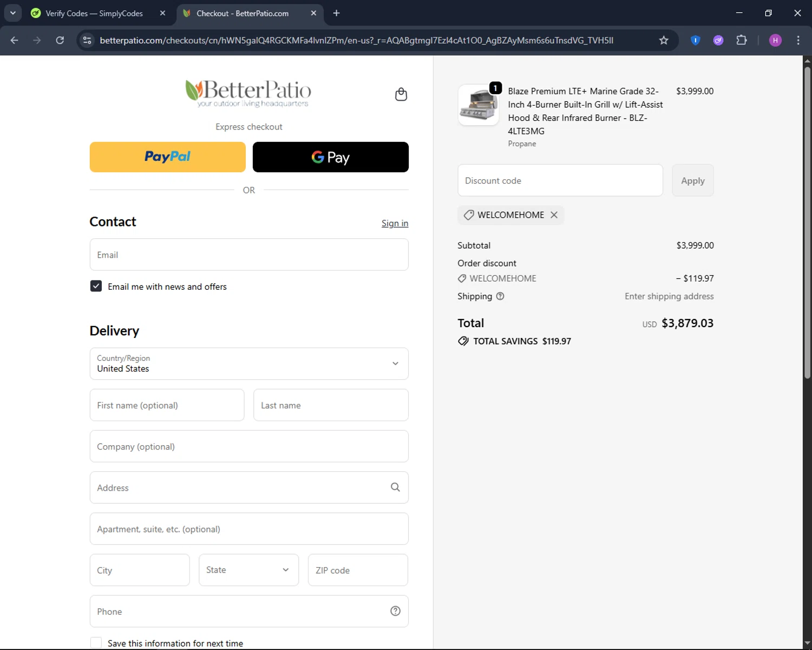This screenshot has height=650, width=812.
Task: Click the browser address bar URL
Action: (356, 40)
